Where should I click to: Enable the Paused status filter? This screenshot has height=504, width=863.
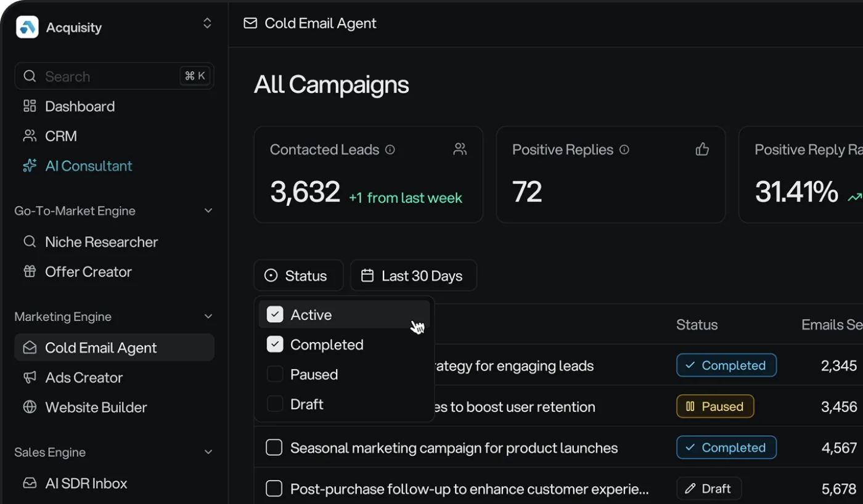274,374
